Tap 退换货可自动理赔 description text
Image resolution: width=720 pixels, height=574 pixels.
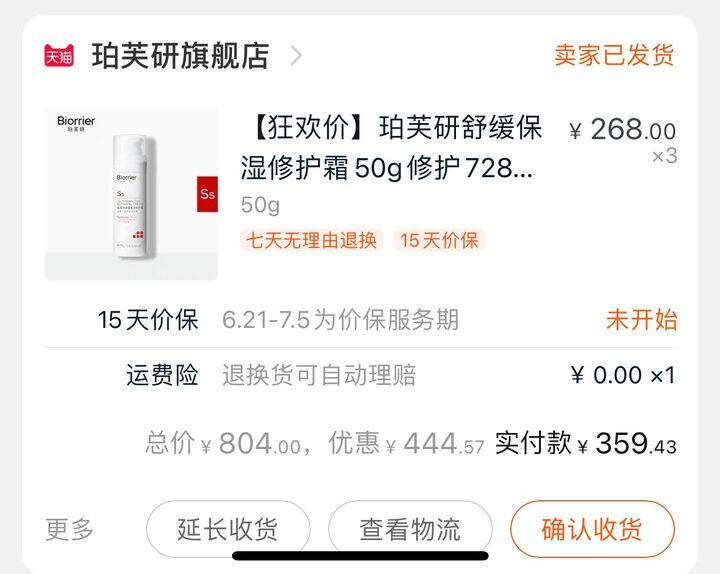[319, 375]
